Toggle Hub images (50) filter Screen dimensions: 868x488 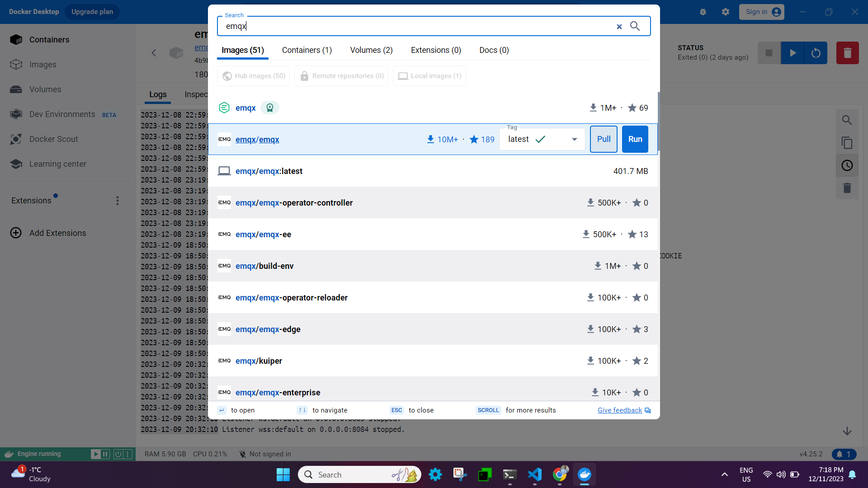254,76
